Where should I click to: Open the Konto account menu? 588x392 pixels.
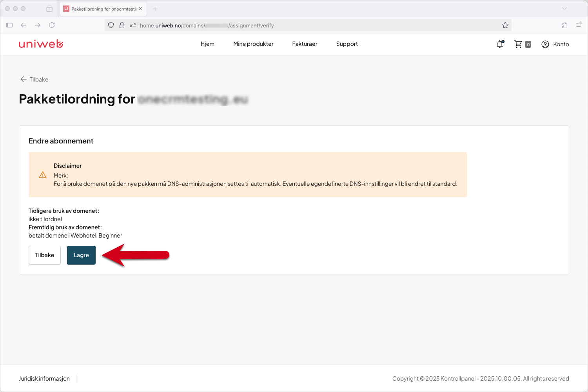coord(555,44)
